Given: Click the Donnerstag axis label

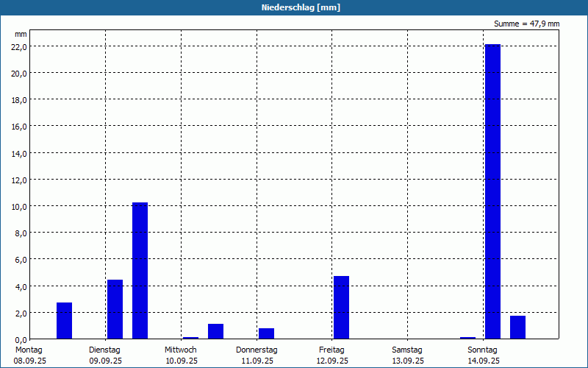Looking at the screenshot, I should pyautogui.click(x=257, y=350).
